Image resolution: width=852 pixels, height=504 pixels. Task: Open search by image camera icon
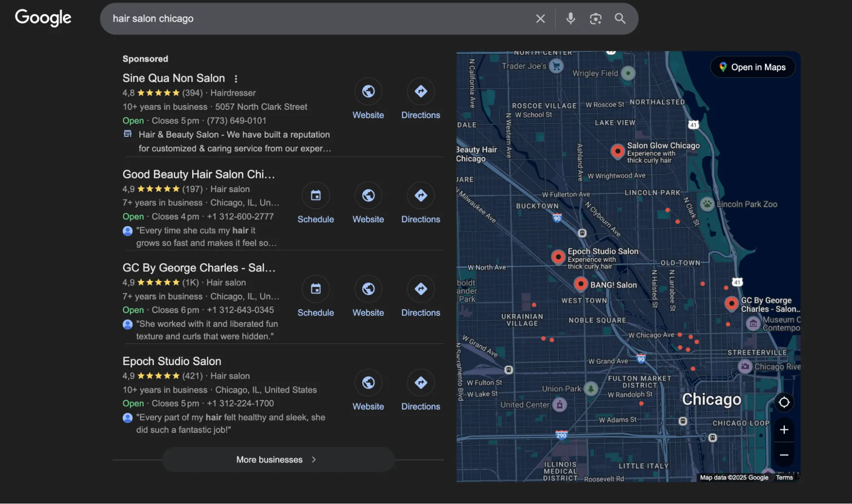click(595, 19)
